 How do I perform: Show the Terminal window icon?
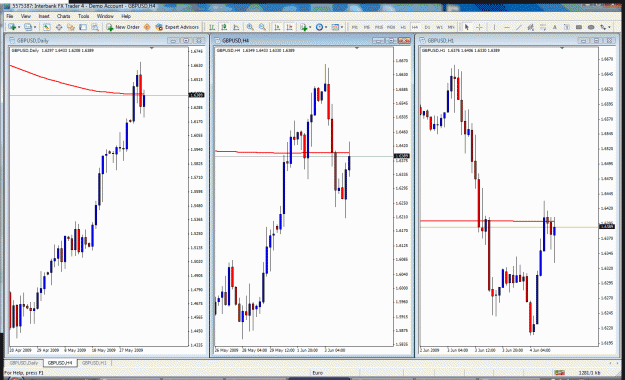click(83, 27)
